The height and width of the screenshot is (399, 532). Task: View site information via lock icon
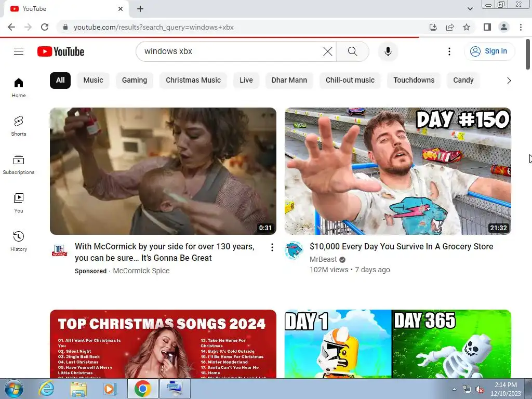(65, 27)
